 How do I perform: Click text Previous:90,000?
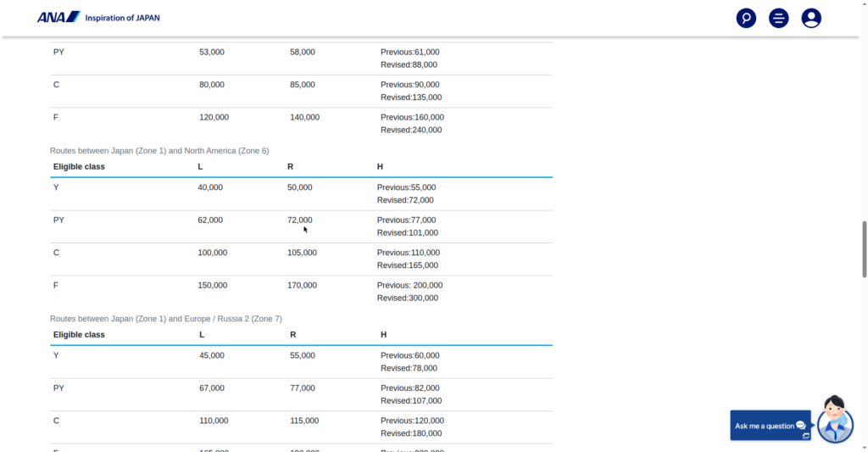pyautogui.click(x=410, y=85)
